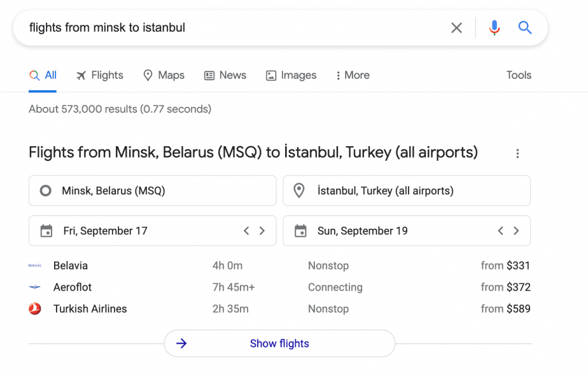588x375 pixels.
Task: Click the 4h 0m duration
Action: point(228,266)
